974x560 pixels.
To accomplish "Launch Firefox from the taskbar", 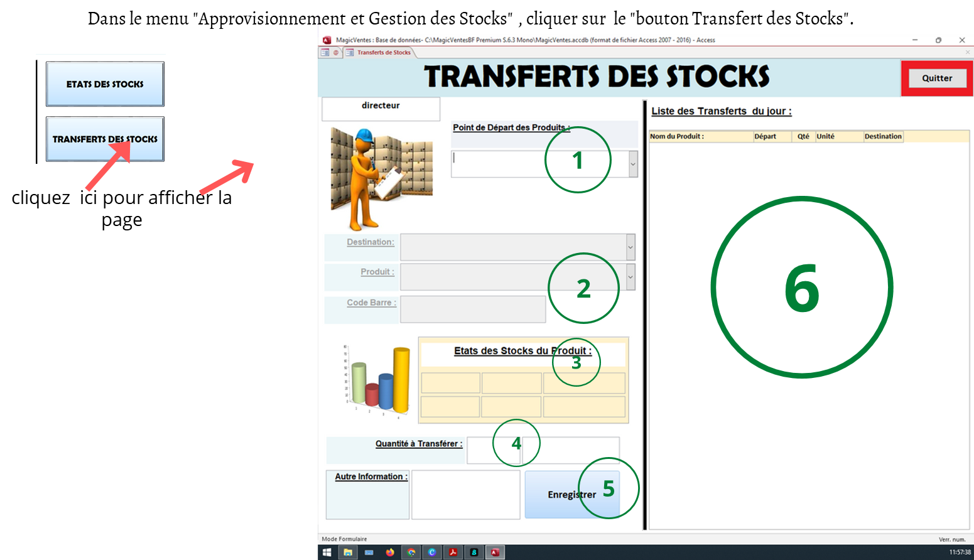I will tap(390, 552).
